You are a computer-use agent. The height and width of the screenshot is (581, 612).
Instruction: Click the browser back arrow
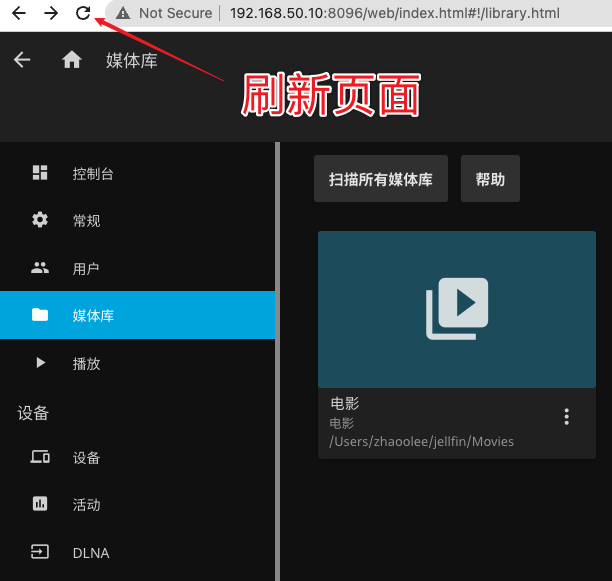[x=19, y=13]
